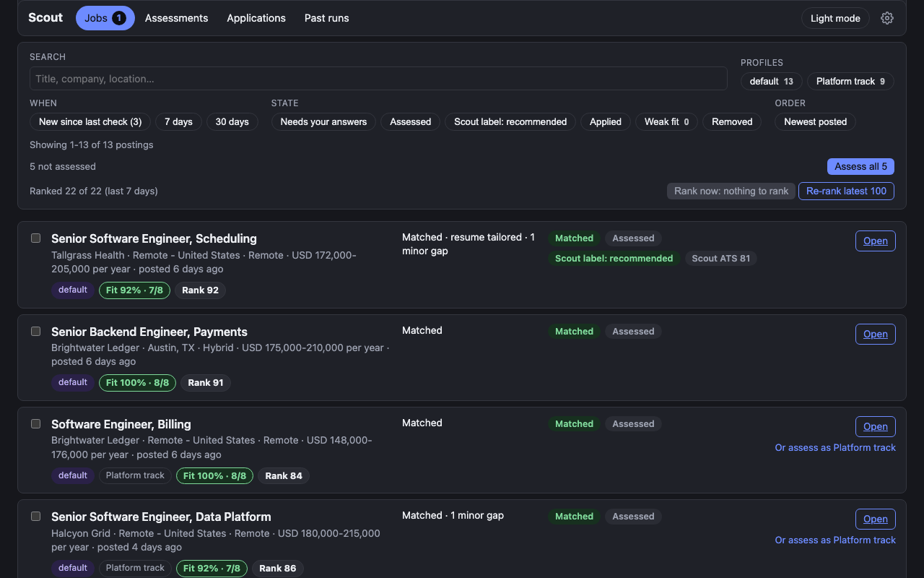Tick the Senior Software Engineer, Scheduling checkbox
Viewport: 924px width, 578px height.
[35, 238]
